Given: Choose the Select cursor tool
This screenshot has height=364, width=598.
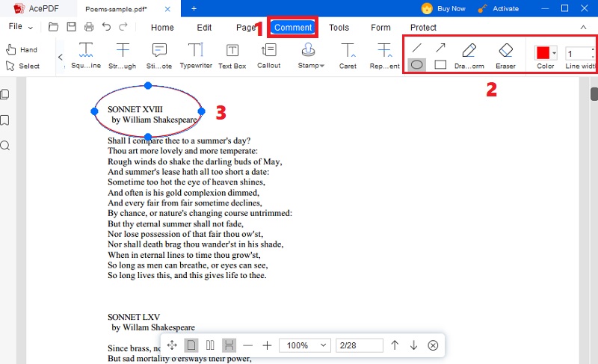Looking at the screenshot, I should pyautogui.click(x=22, y=66).
